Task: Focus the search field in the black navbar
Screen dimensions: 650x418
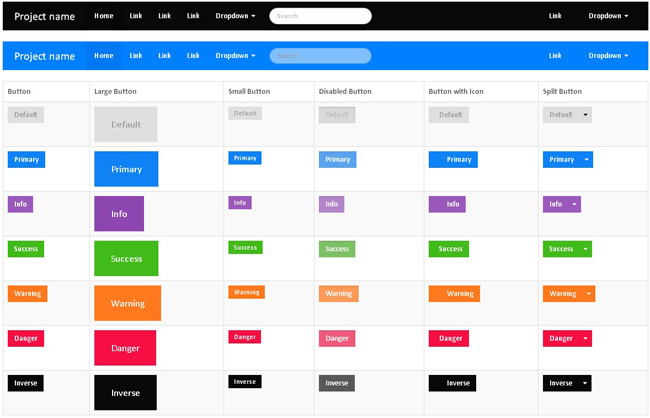Action: [x=320, y=16]
